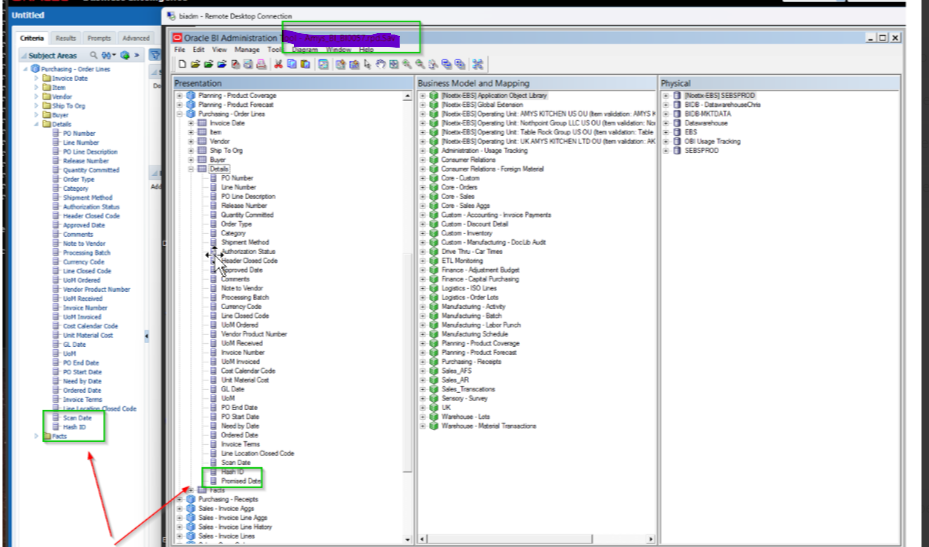
Task: Select Purchasing - Receipts in Business Model pane
Action: [471, 362]
